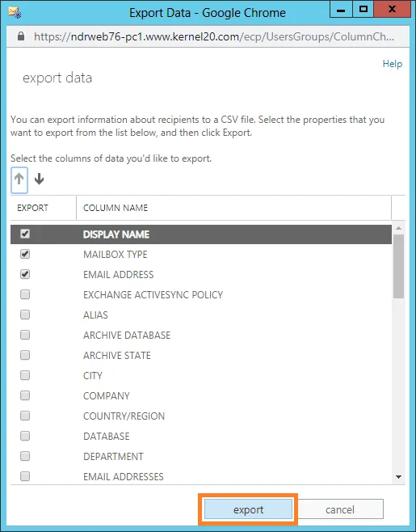Select the DISPLAY NAME row text
Screen dimensions: 416x532
(x=116, y=234)
